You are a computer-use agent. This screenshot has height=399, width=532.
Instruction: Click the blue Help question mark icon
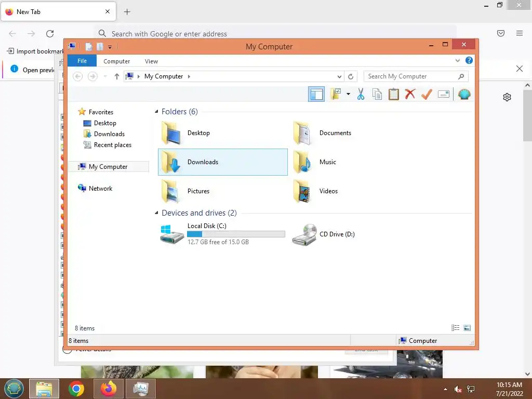(469, 60)
